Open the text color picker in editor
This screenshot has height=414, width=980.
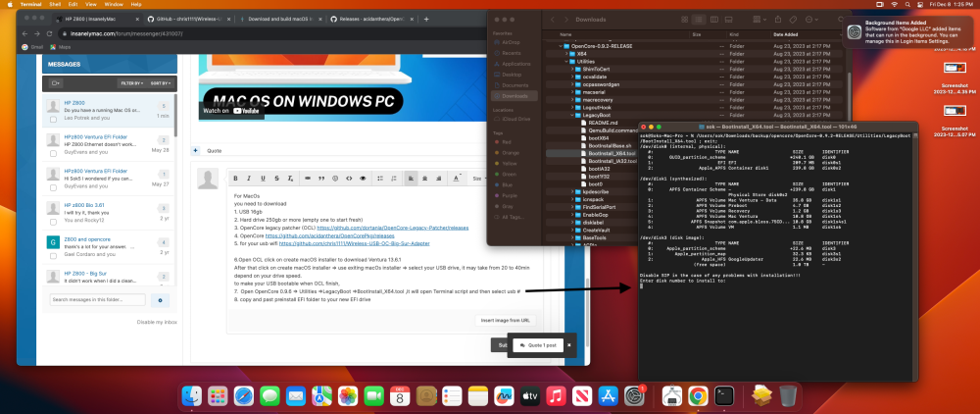click(x=457, y=179)
